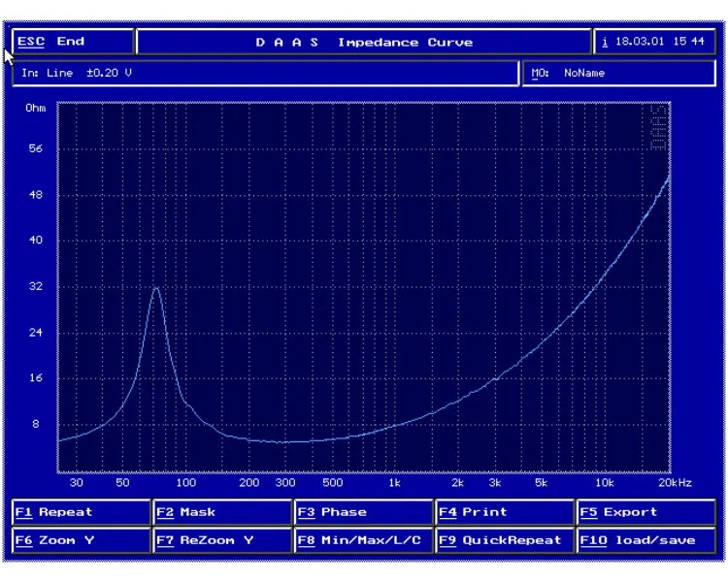Click the 20kHz frequency label
This screenshot has height=582, width=728.
point(675,483)
